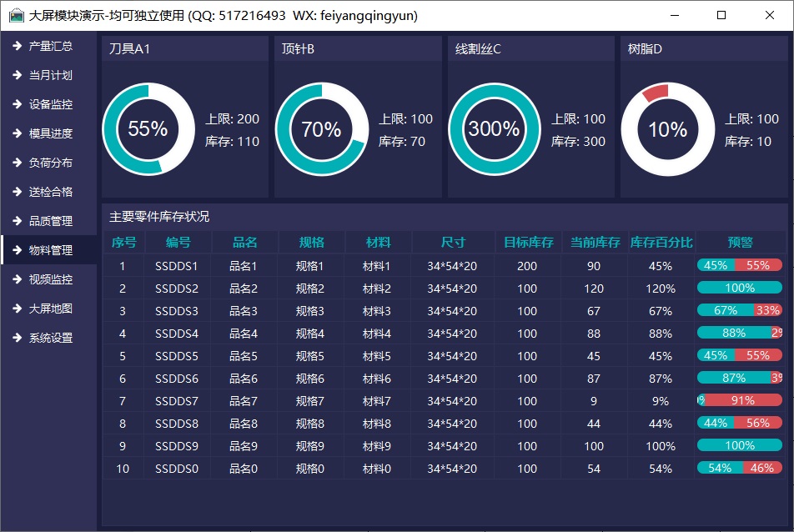Switch to the 大屏地图 page
794x532 pixels.
pos(50,309)
